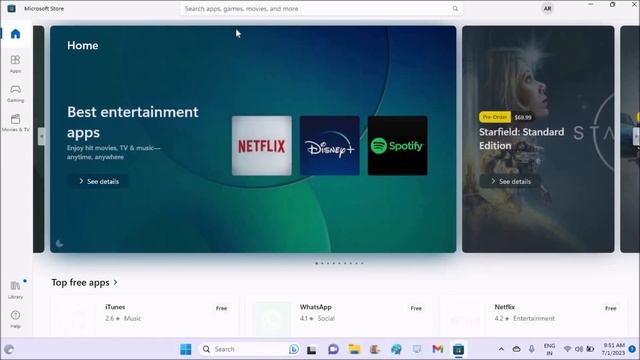
Task: Show previous carousel banner
Action: click(41, 137)
